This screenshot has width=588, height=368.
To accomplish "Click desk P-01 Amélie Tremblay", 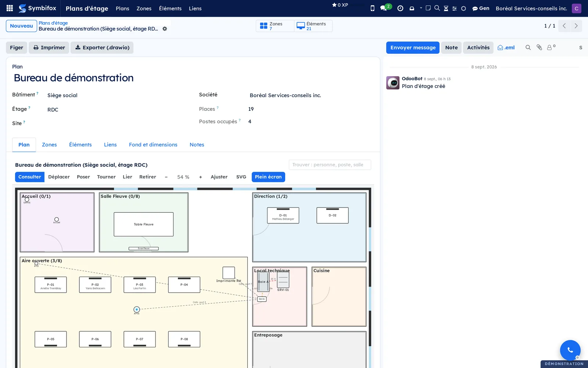I will [51, 285].
